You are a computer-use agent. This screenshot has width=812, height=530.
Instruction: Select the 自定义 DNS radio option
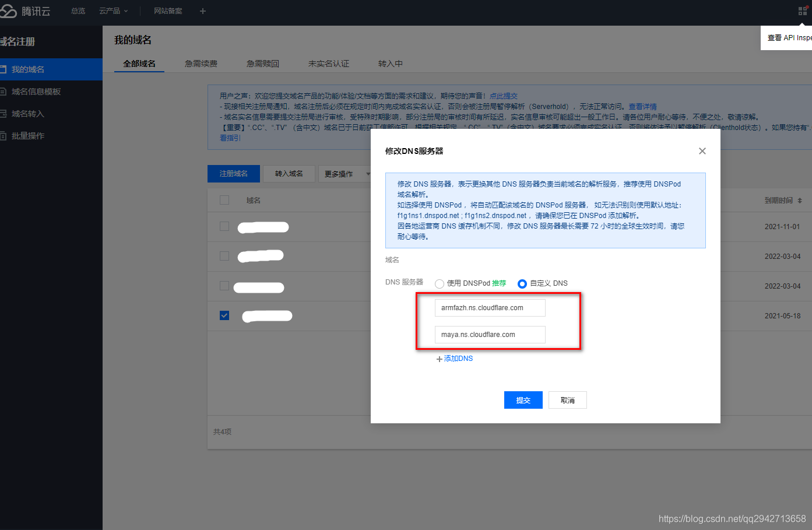coord(522,284)
